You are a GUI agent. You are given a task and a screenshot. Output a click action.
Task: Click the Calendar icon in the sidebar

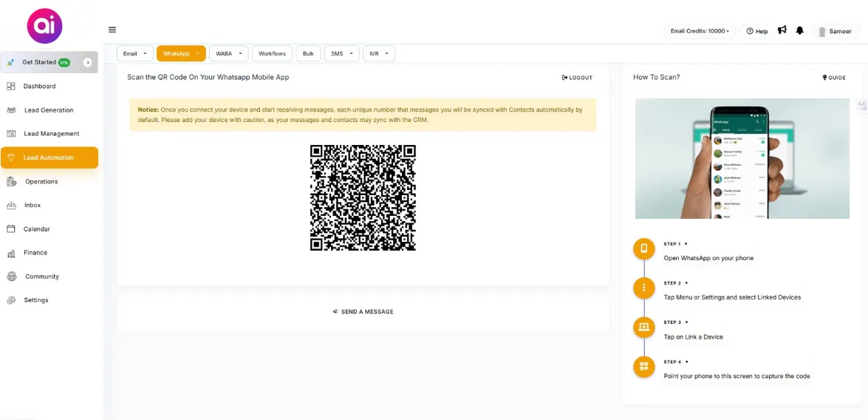pos(11,229)
